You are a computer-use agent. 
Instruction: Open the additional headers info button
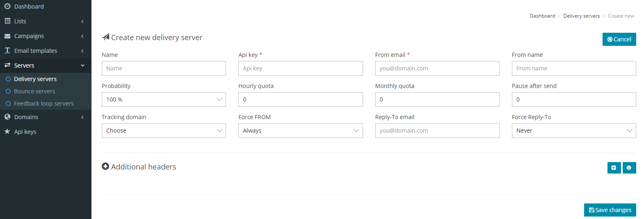[629, 168]
